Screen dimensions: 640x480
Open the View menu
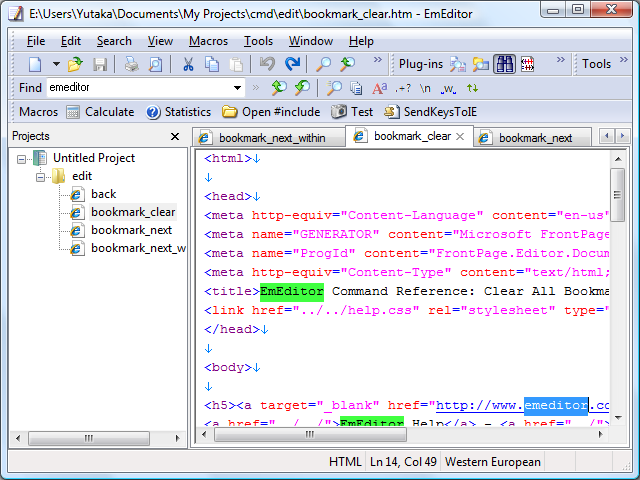(x=160, y=41)
